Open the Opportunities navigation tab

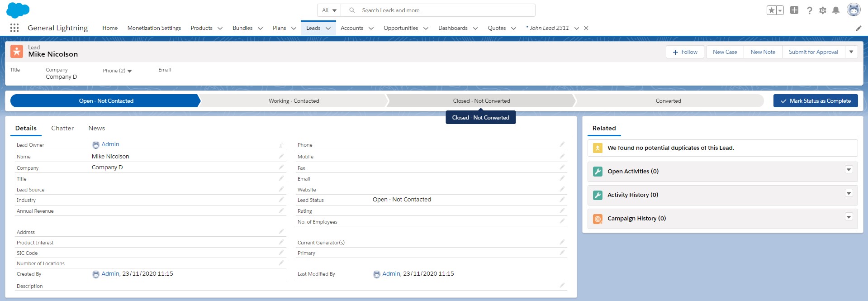(x=400, y=28)
